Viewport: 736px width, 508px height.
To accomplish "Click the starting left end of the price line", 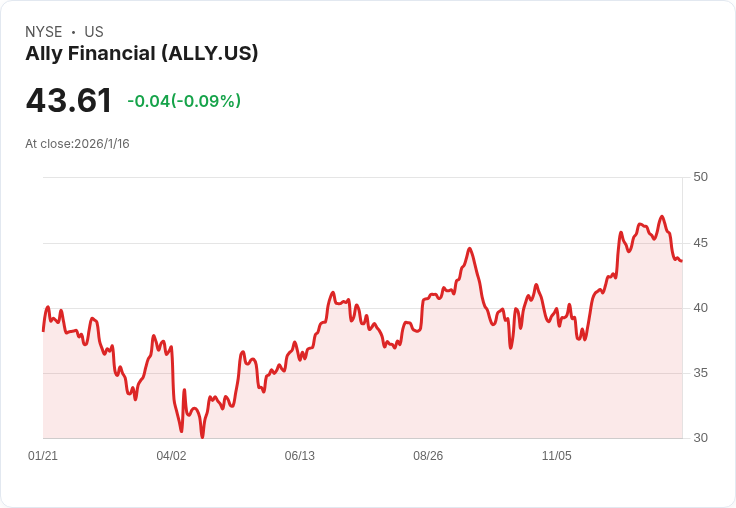I will point(43,330).
